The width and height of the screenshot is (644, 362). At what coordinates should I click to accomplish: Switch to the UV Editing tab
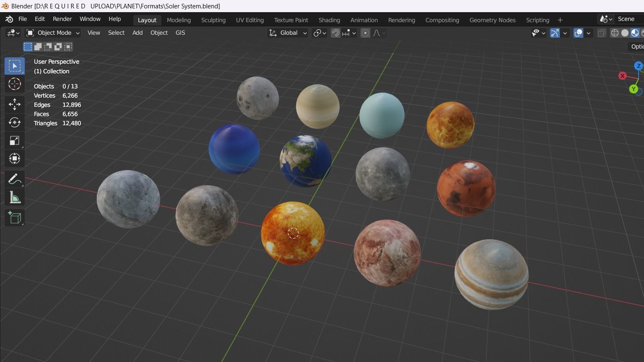250,20
